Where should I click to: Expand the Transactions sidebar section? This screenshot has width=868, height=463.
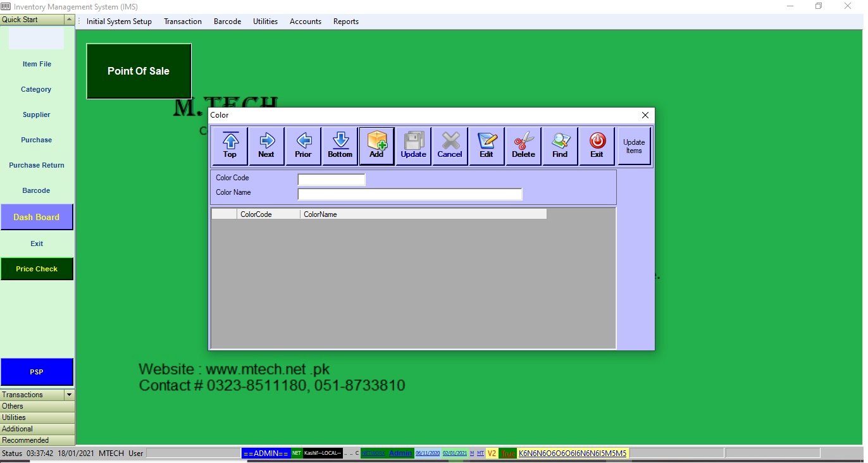tap(69, 395)
